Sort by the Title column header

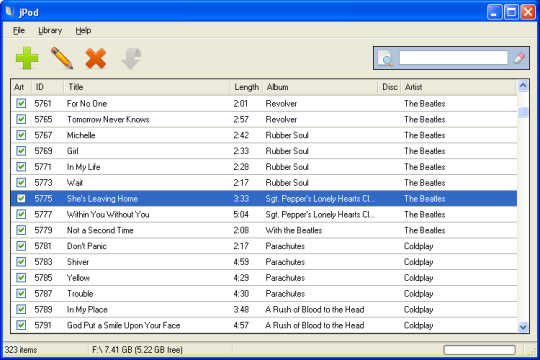point(147,87)
